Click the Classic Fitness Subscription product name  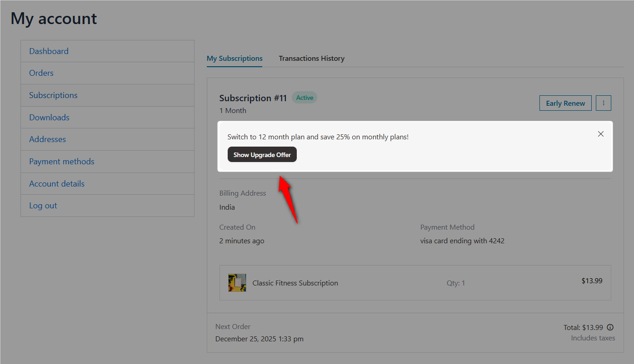pos(295,282)
